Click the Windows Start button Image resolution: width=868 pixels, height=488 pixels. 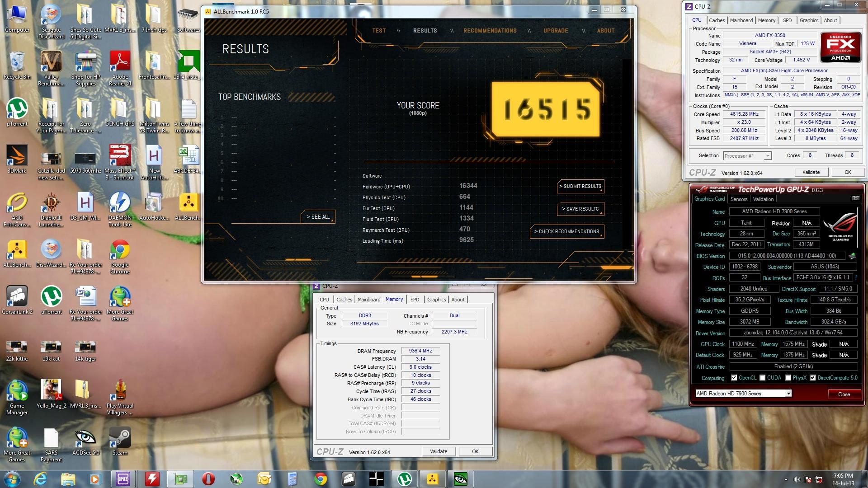(12, 479)
